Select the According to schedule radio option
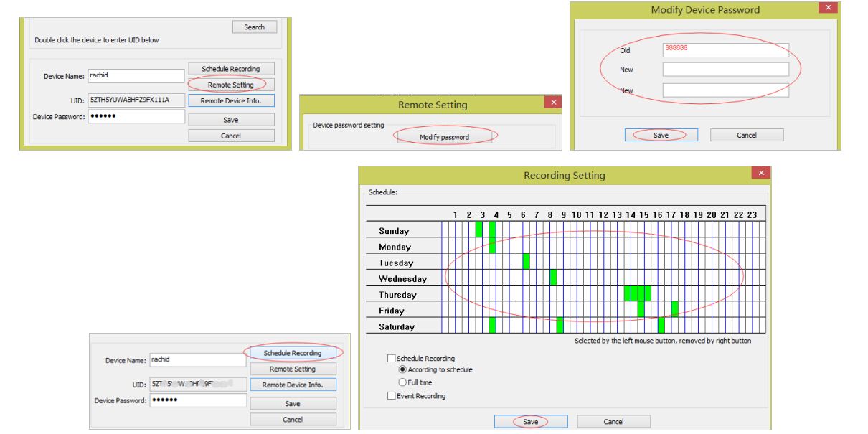The width and height of the screenshot is (868, 434). tap(402, 369)
